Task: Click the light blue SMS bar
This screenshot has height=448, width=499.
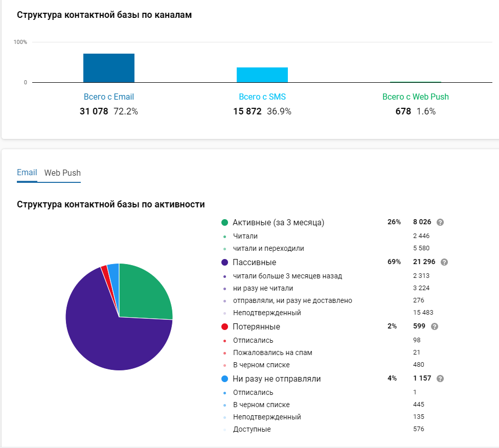Action: (x=262, y=75)
